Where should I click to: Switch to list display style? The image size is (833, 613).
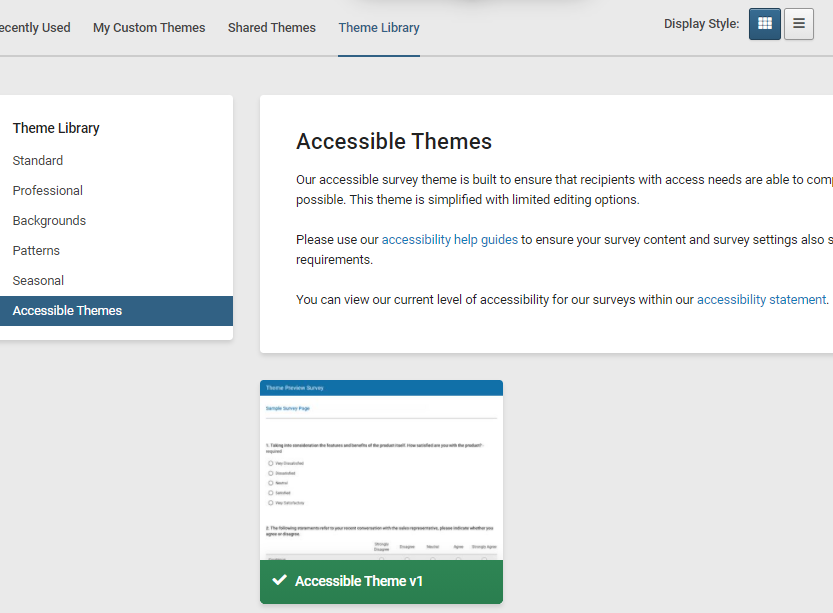point(798,24)
